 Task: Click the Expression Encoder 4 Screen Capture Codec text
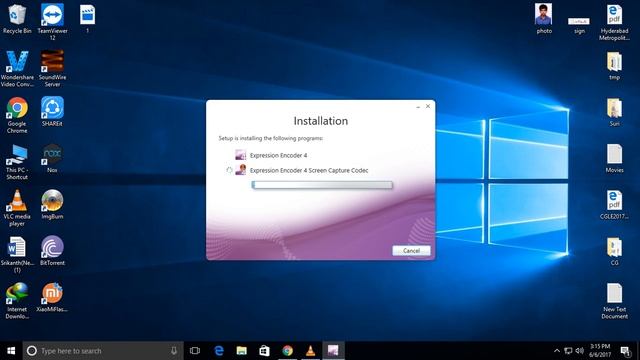(309, 170)
